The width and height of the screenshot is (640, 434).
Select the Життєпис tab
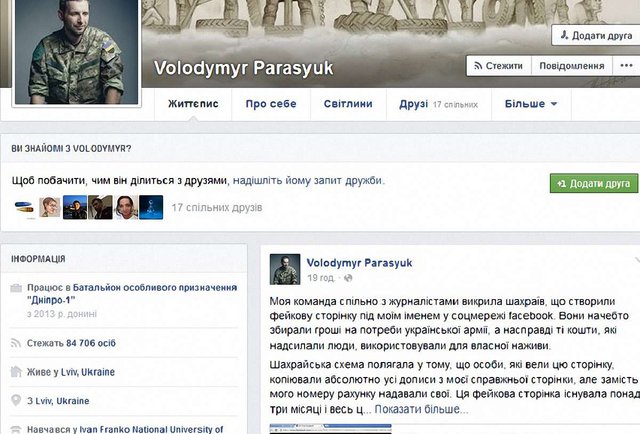pos(193,104)
